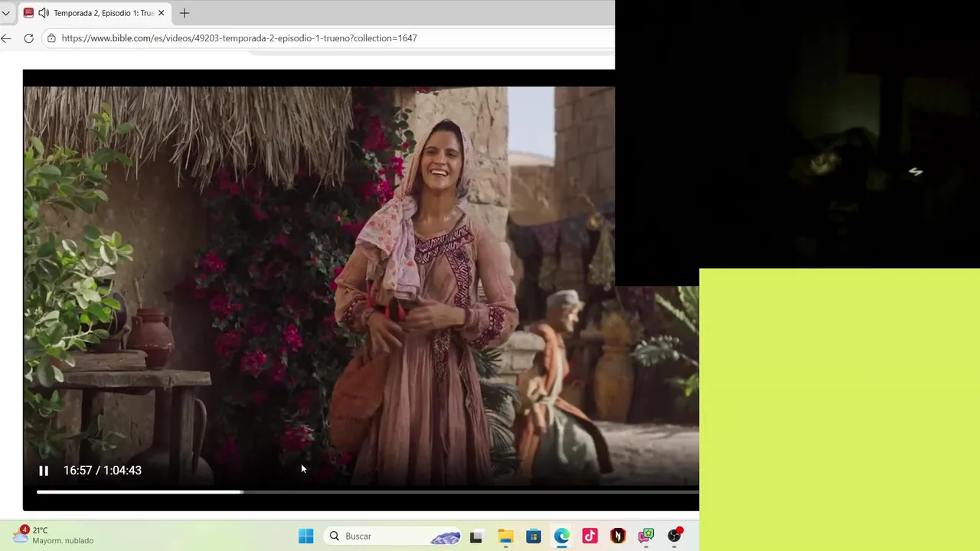Open a new browser tab
980x551 pixels.
[x=185, y=13]
